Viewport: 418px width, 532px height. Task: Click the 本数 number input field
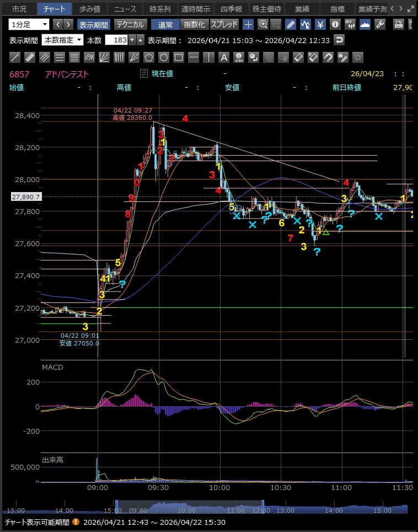point(119,40)
